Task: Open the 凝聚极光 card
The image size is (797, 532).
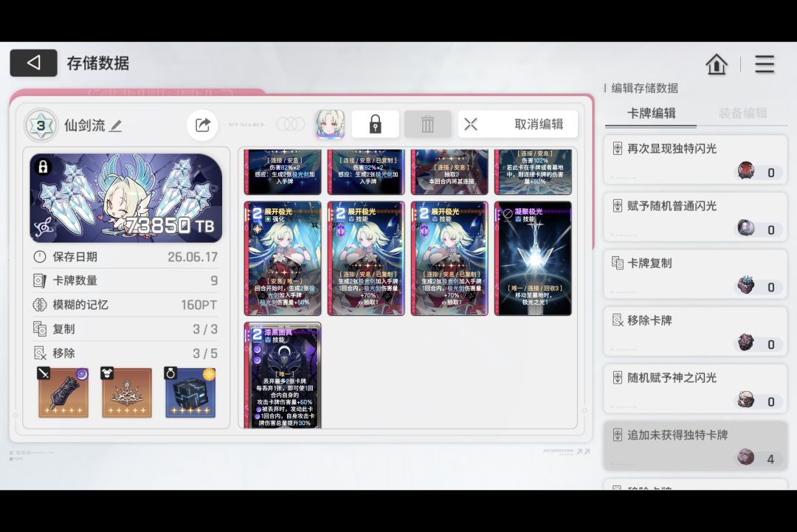Action: (x=533, y=259)
